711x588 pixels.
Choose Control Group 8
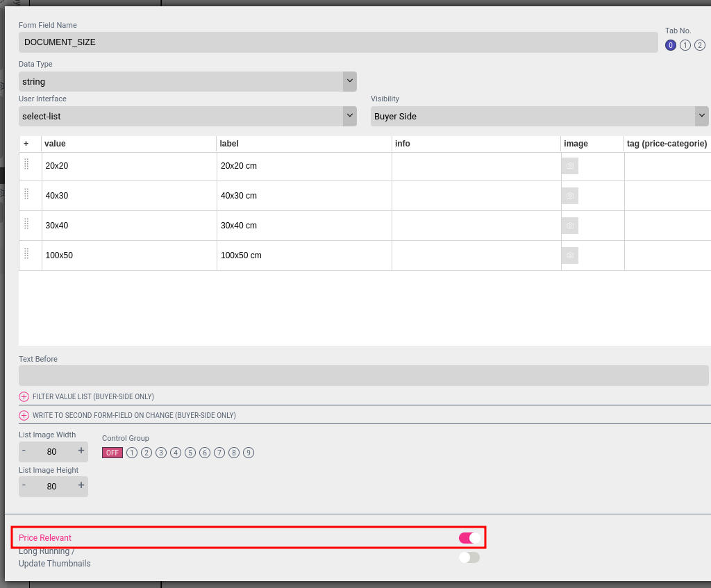[234, 453]
